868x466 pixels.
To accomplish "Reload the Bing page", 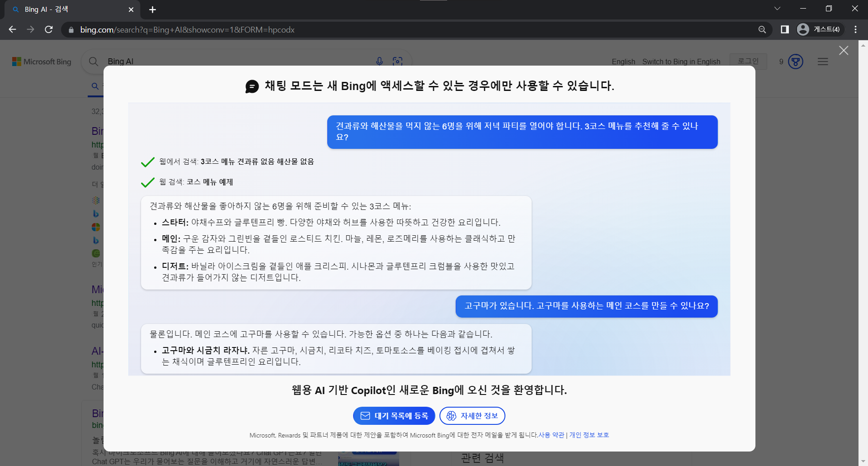I will (49, 29).
